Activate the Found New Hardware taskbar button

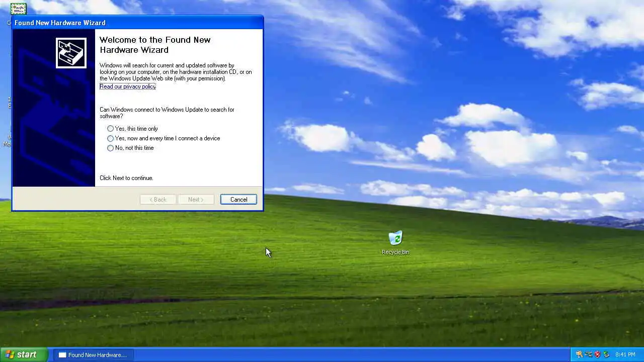(x=94, y=355)
